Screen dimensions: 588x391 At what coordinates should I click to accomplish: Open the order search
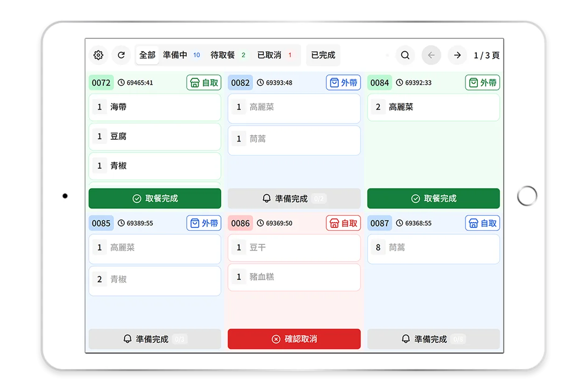(405, 55)
